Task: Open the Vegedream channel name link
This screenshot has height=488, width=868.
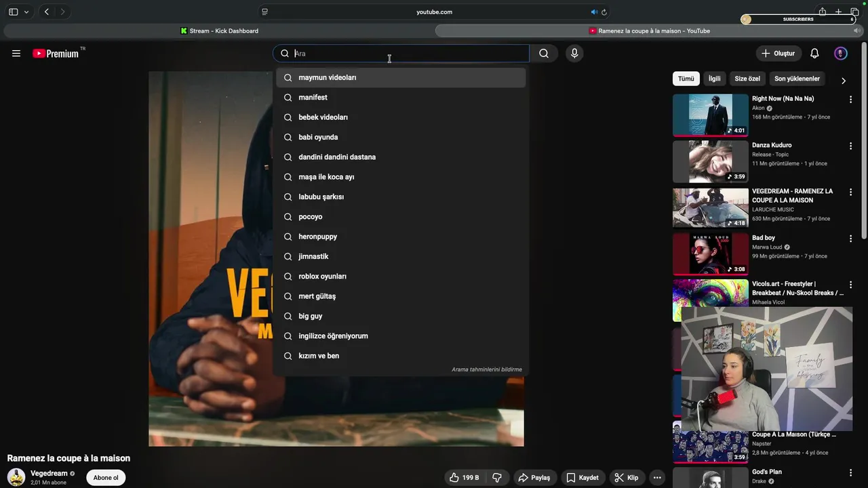Action: click(49, 473)
